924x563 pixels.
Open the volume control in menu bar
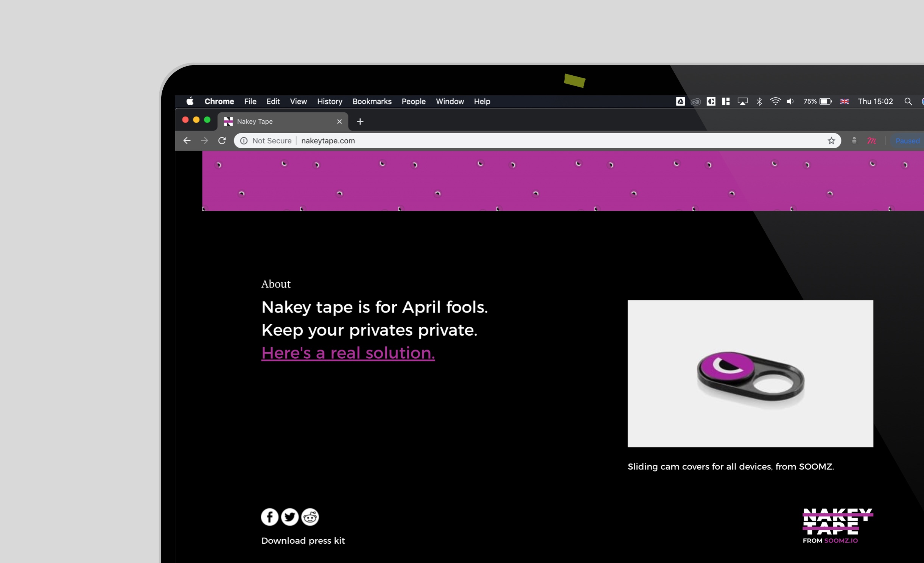tap(790, 101)
